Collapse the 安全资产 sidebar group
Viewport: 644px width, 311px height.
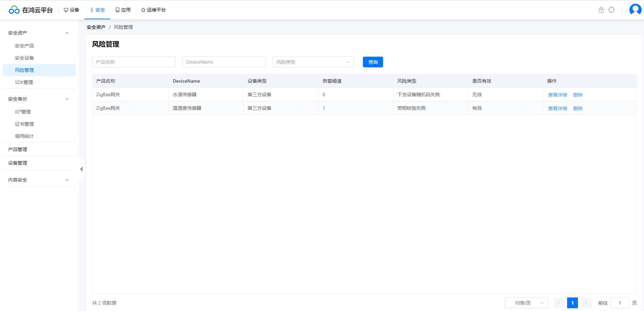(39, 33)
